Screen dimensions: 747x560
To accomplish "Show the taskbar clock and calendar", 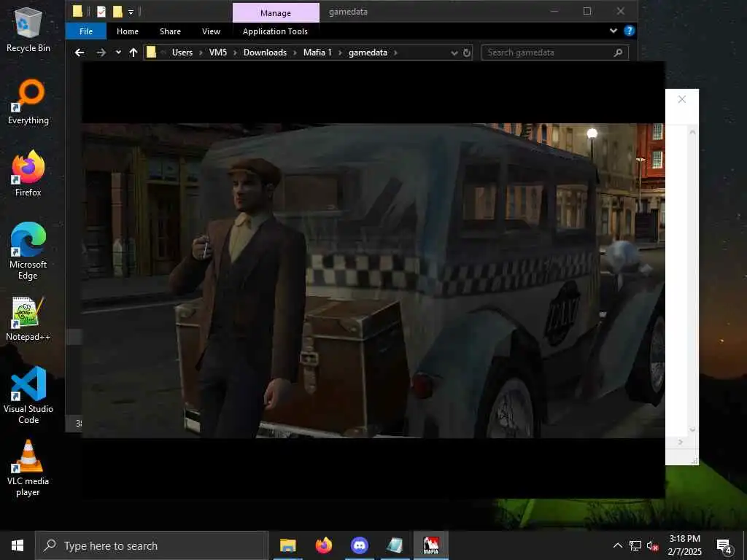I will click(x=684, y=545).
